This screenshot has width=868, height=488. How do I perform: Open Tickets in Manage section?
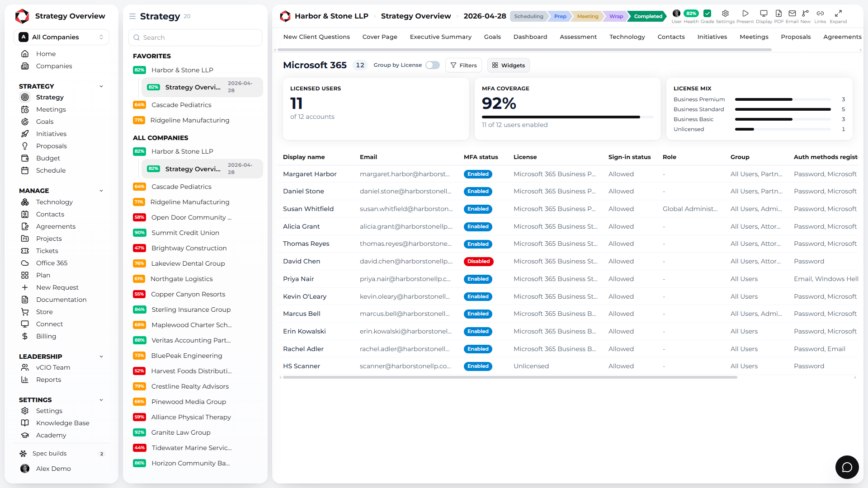(x=47, y=251)
